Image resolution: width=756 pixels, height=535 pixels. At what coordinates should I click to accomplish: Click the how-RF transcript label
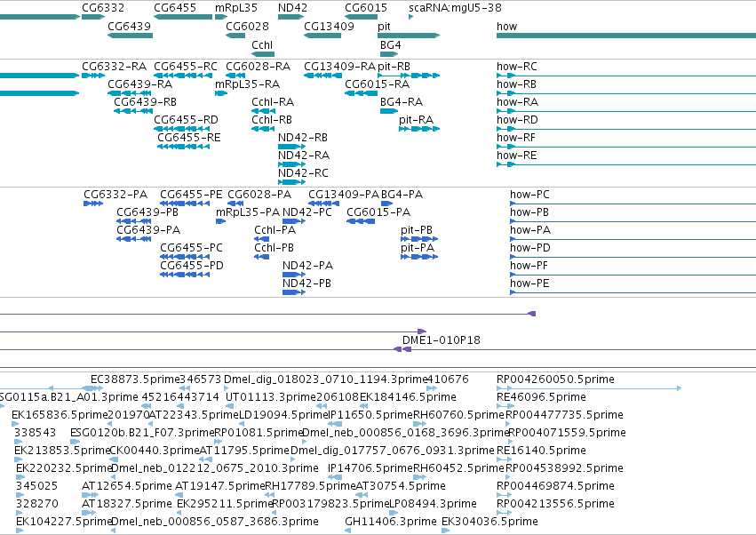tap(516, 138)
